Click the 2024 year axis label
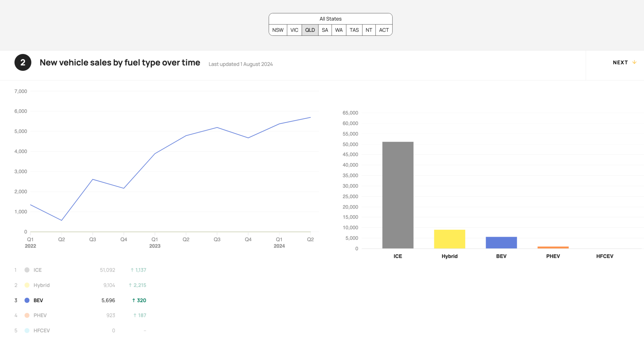This screenshot has width=644, height=344. click(x=279, y=246)
